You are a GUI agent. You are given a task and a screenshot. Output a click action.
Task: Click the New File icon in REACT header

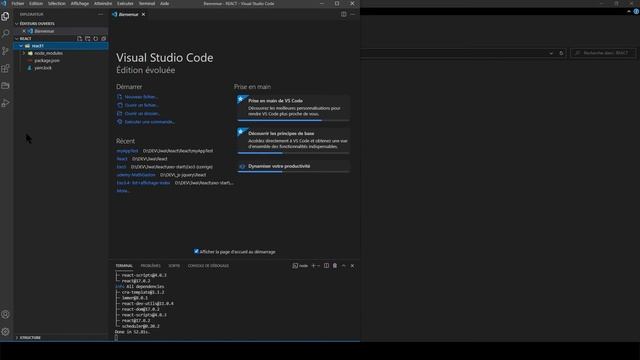80,38
